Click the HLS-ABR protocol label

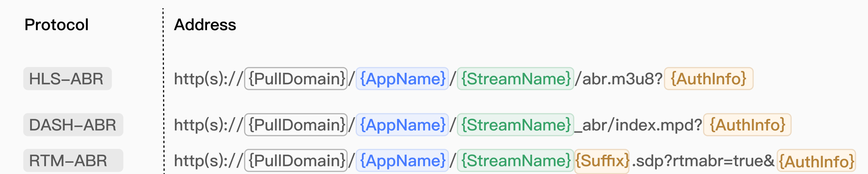[68, 79]
